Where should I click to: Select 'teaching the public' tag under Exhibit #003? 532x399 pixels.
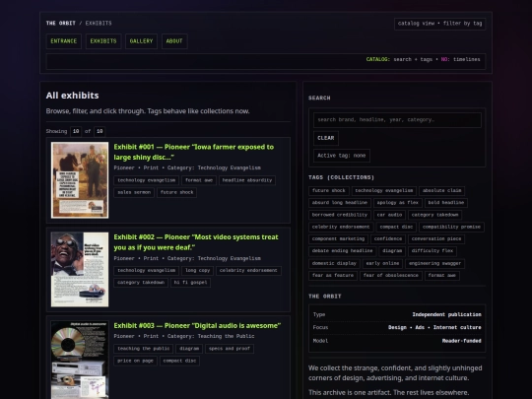click(x=143, y=349)
